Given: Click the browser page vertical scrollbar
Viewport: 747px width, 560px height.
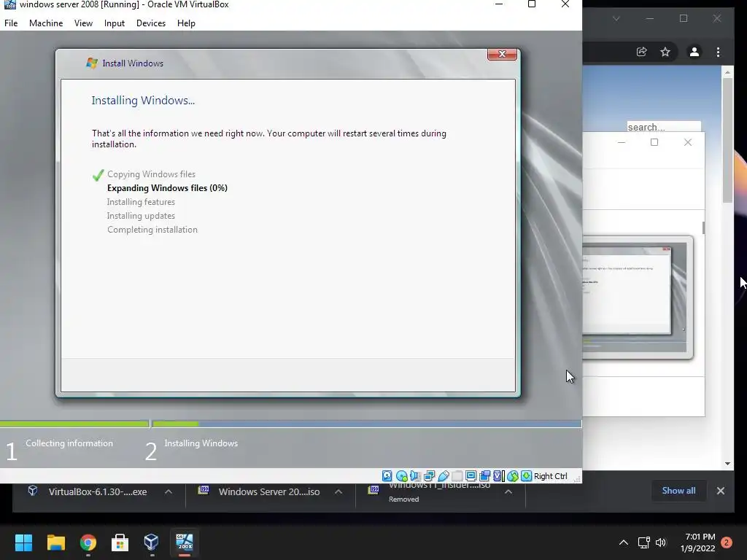Looking at the screenshot, I should [x=727, y=141].
